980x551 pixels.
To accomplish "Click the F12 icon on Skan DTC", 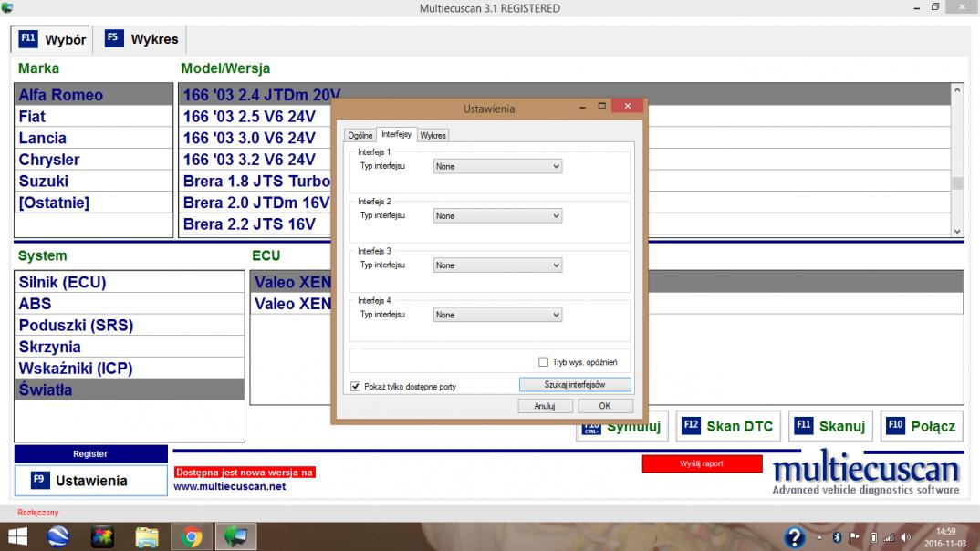I will pos(691,425).
